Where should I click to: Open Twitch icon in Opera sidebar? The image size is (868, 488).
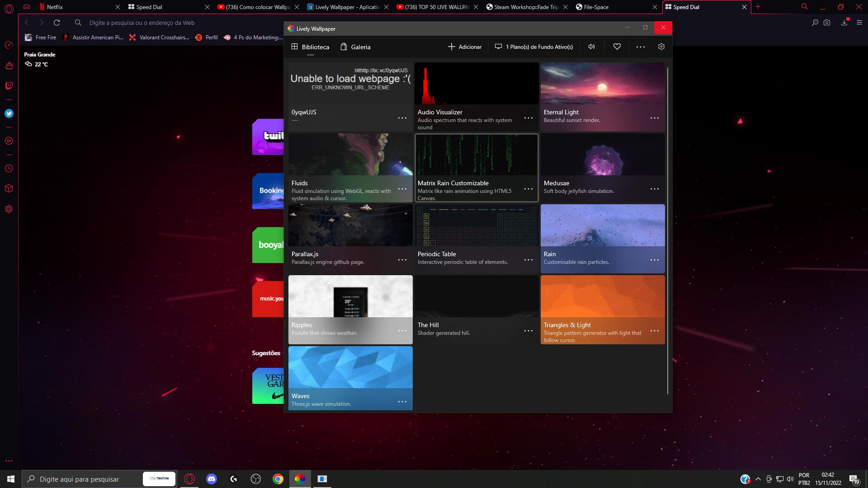click(x=9, y=85)
